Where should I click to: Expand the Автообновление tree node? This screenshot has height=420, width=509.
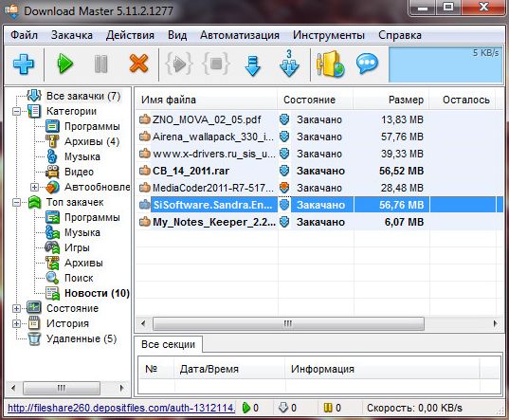point(34,188)
